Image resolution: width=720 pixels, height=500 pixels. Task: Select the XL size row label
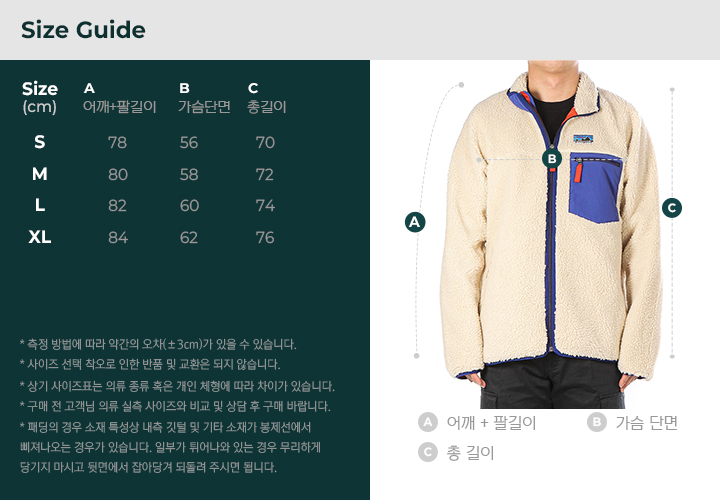coord(40,237)
